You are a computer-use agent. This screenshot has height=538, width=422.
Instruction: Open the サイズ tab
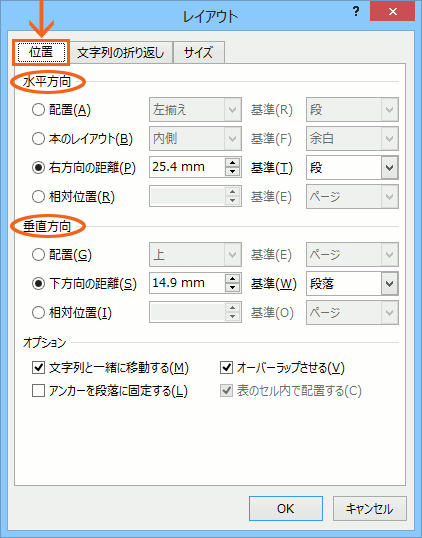tap(199, 52)
